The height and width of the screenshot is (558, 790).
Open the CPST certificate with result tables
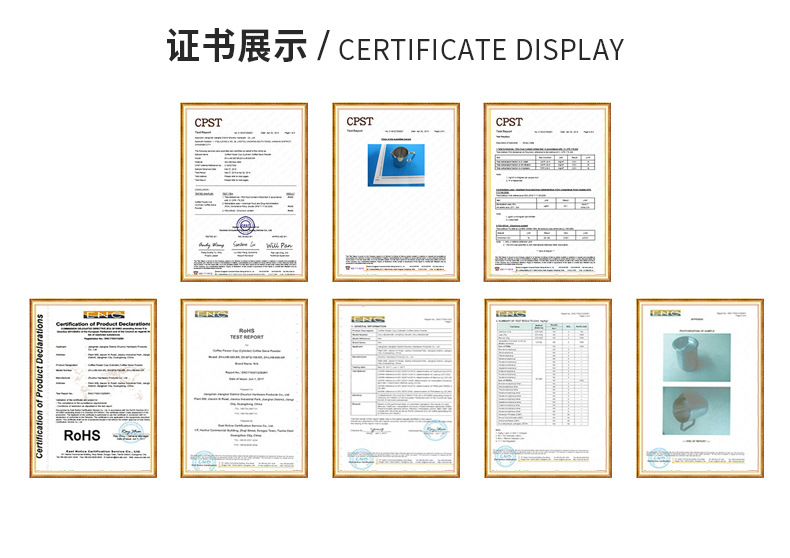coord(547,192)
